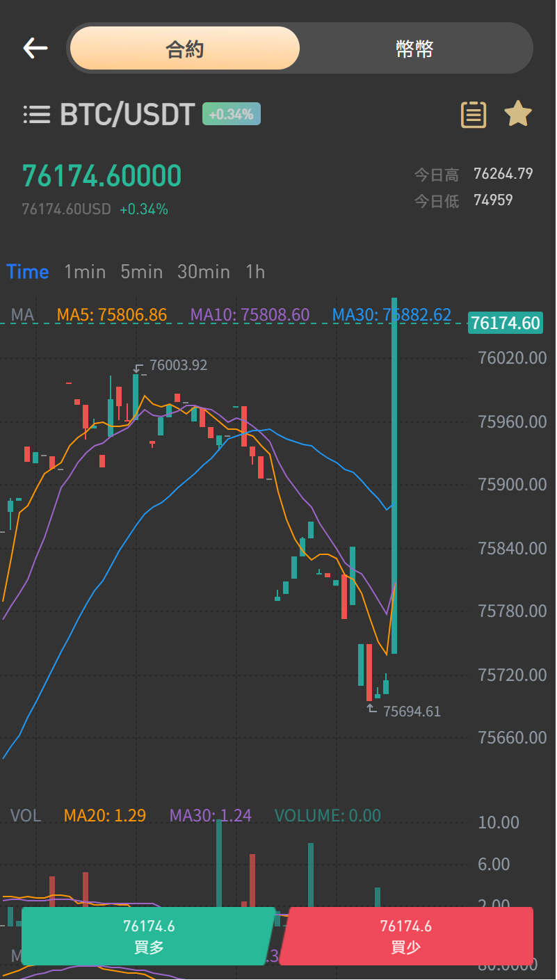Select the 5min chart interval

(x=141, y=272)
